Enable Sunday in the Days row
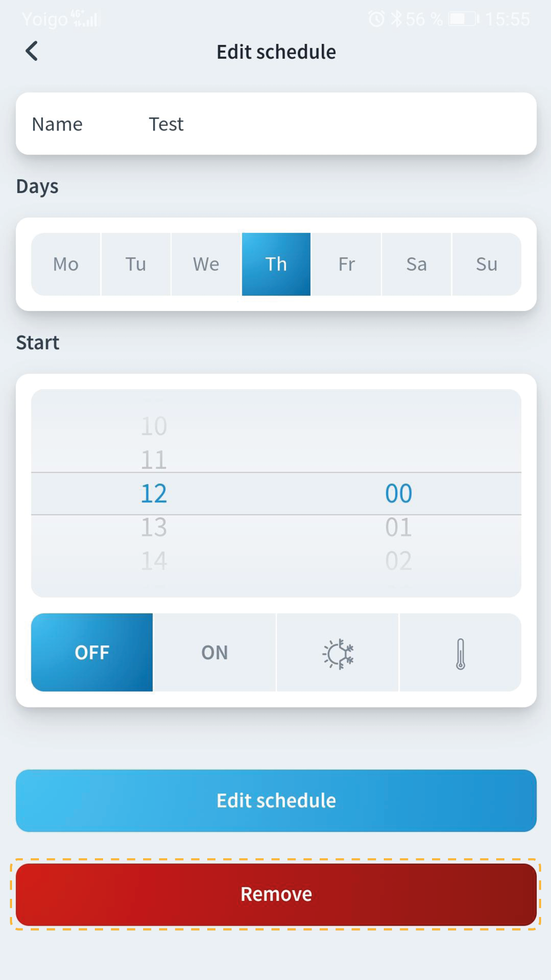 (x=486, y=264)
